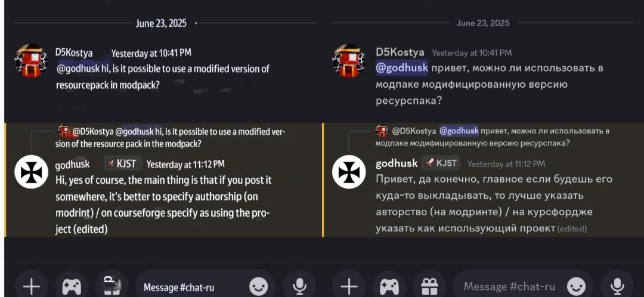Open the plus attachment menu in Russian chat

point(349,286)
